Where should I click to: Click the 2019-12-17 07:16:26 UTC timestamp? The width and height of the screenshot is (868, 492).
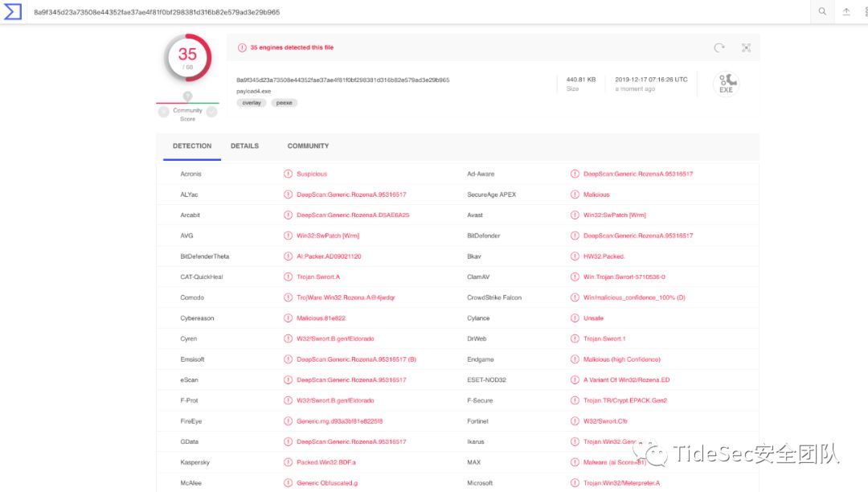coord(651,80)
